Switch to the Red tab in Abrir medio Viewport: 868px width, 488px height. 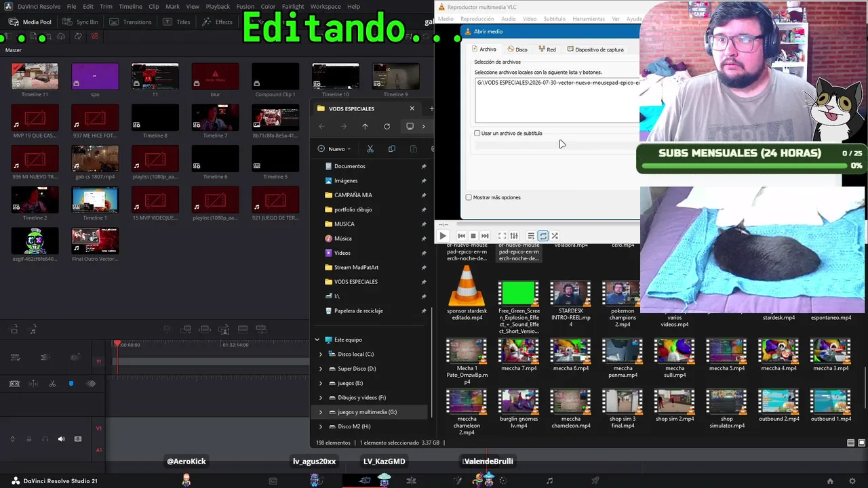[547, 49]
